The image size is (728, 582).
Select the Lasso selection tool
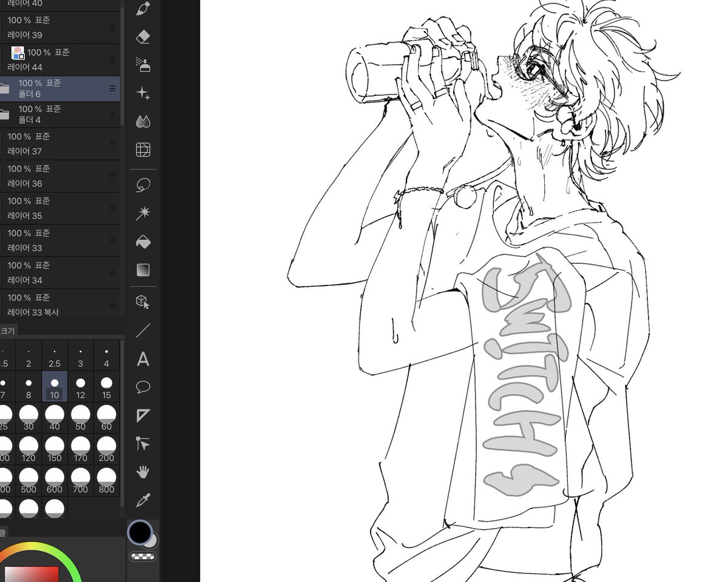(143, 185)
